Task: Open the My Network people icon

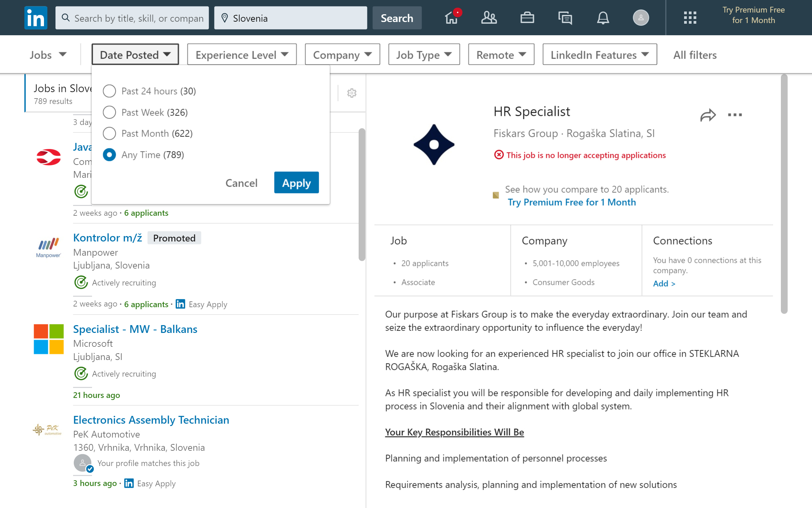Action: [x=489, y=18]
